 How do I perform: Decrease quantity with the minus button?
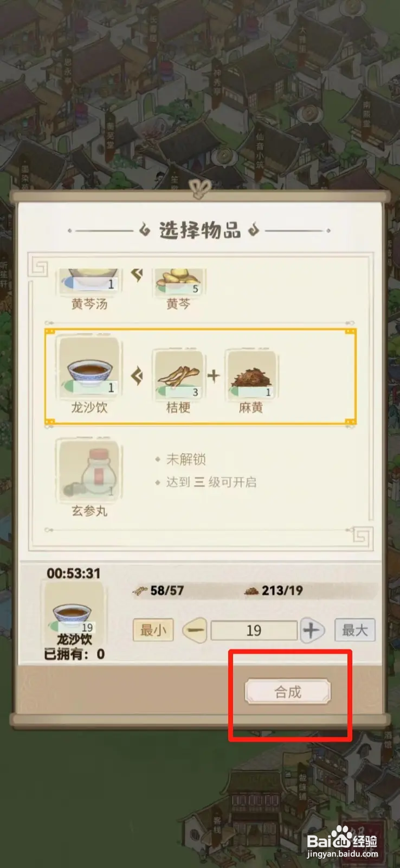pyautogui.click(x=195, y=630)
